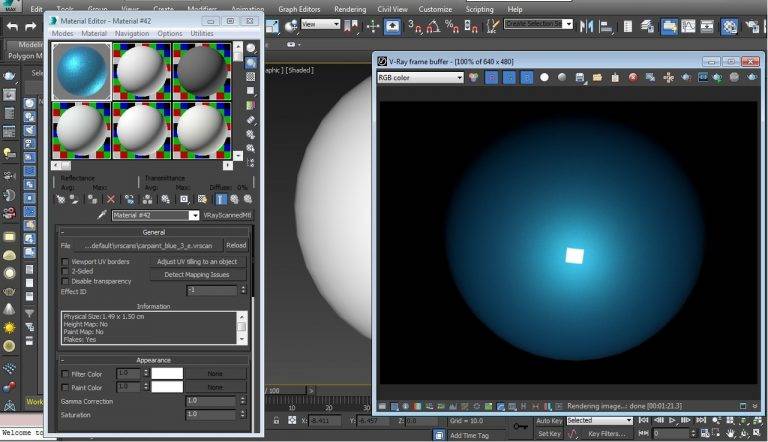The height and width of the screenshot is (442, 768).
Task: Click the last teapot render icon
Action: tap(752, 77)
